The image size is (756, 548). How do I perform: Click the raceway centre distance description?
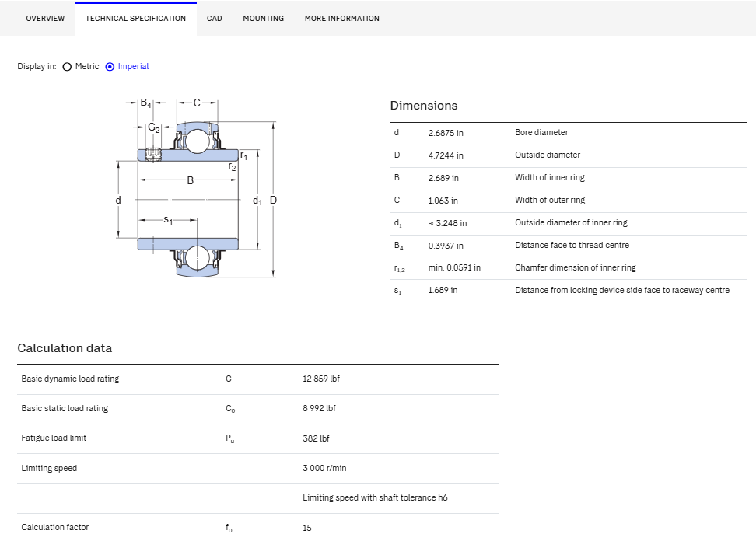click(622, 290)
